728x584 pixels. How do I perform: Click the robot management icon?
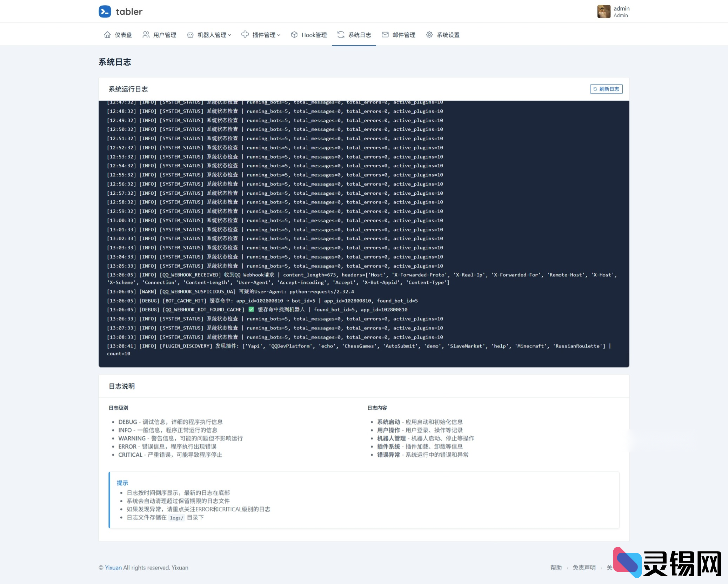pos(190,35)
